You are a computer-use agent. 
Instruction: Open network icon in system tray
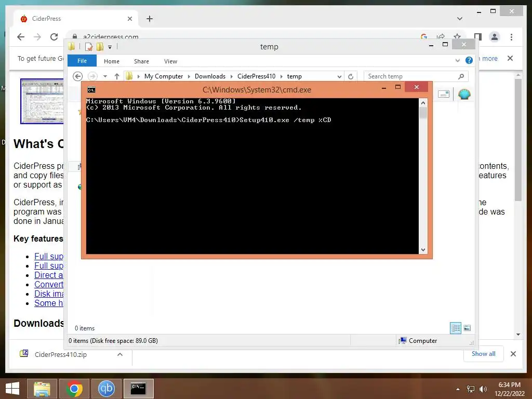click(x=471, y=389)
